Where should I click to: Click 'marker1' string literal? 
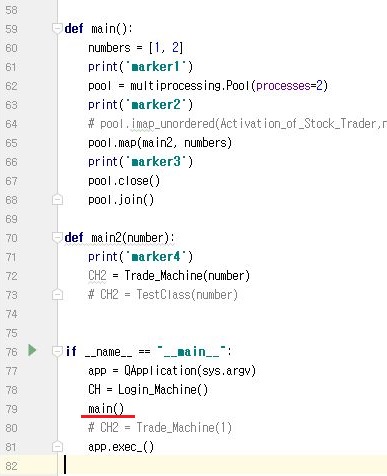click(x=156, y=67)
